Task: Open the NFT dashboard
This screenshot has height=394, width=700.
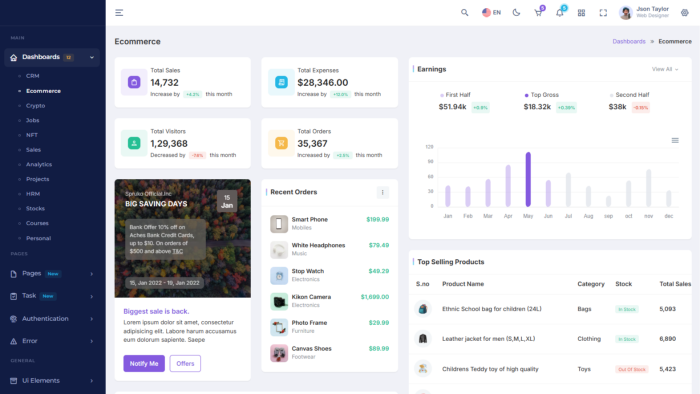Action: [32, 135]
